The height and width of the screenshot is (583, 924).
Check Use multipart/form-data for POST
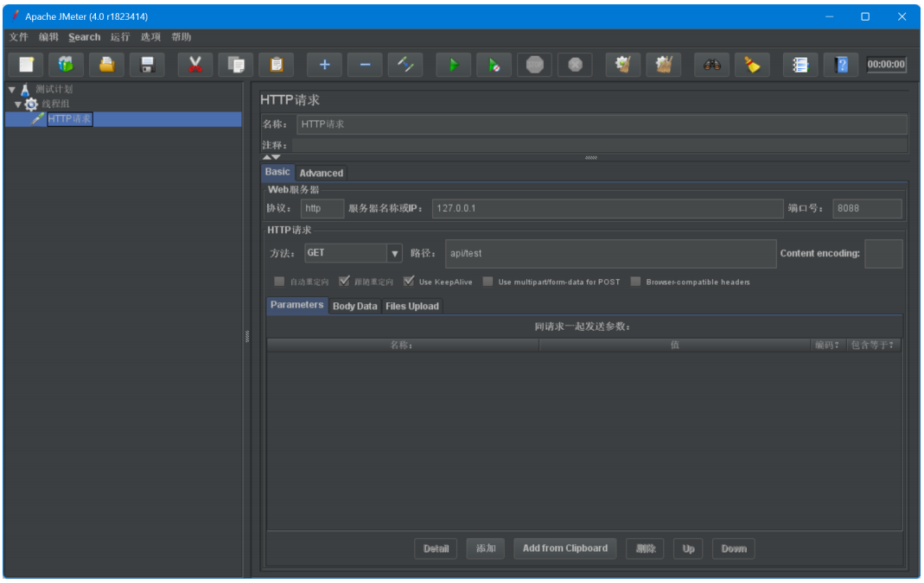(x=487, y=282)
